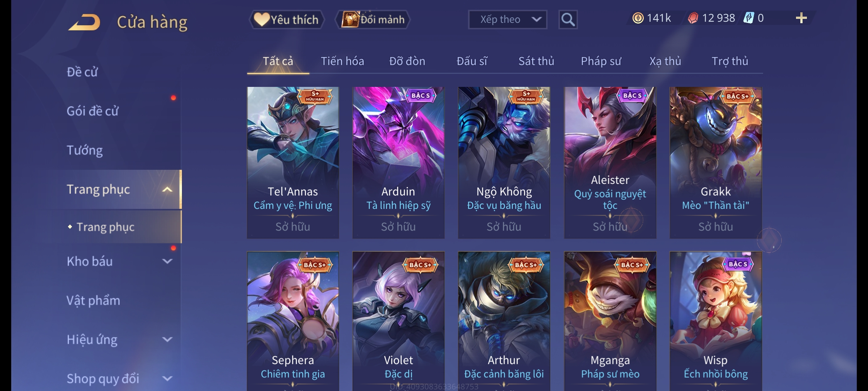The height and width of the screenshot is (391, 868).
Task: Select Grakk Mèo Thần tài skin card
Action: point(716,163)
